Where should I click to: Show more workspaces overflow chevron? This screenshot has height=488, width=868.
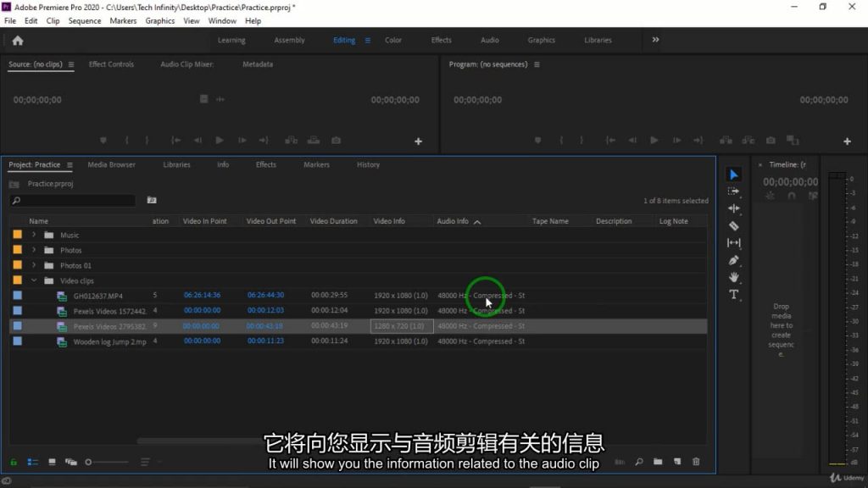click(x=655, y=40)
